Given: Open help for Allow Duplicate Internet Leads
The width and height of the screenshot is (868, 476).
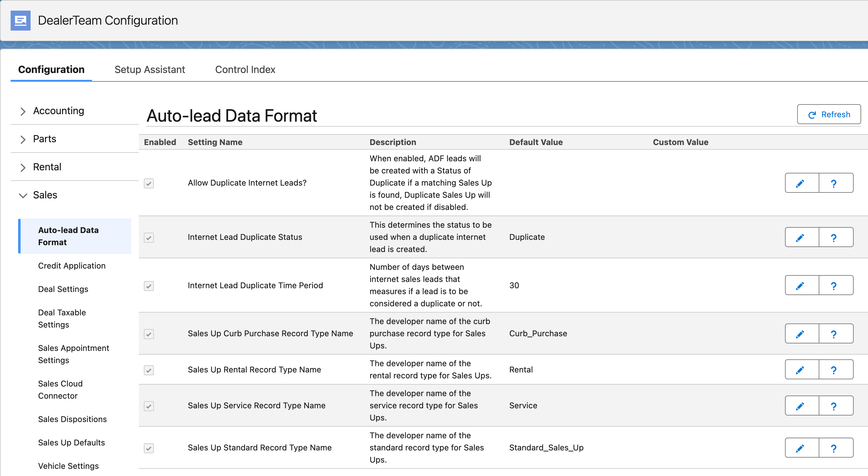Looking at the screenshot, I should (x=836, y=183).
